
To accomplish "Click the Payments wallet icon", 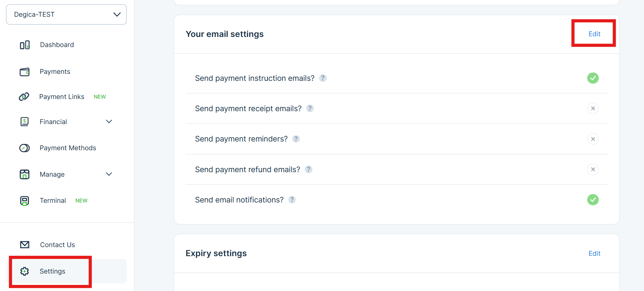I will click(x=25, y=72).
